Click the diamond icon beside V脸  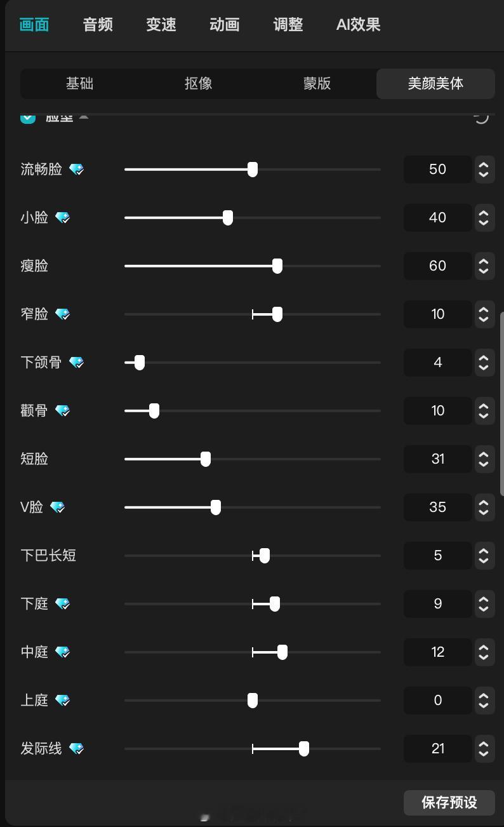coord(58,508)
